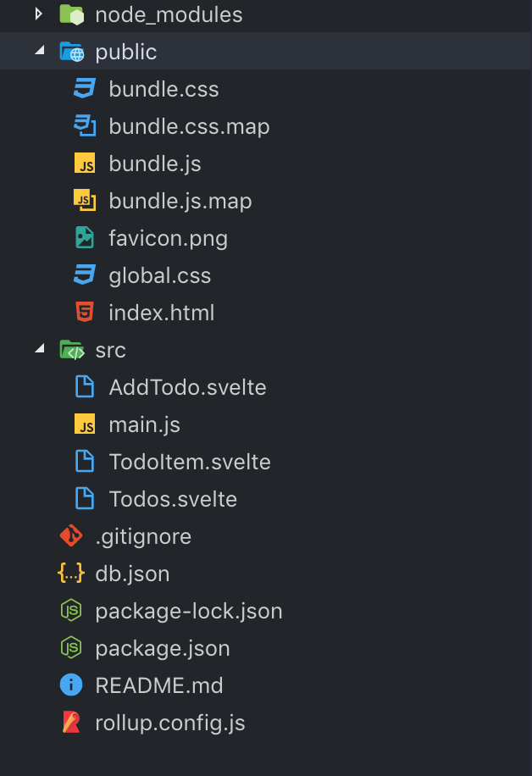Click the HTML5 icon beside index.html
The width and height of the screenshot is (532, 776).
coord(84,313)
